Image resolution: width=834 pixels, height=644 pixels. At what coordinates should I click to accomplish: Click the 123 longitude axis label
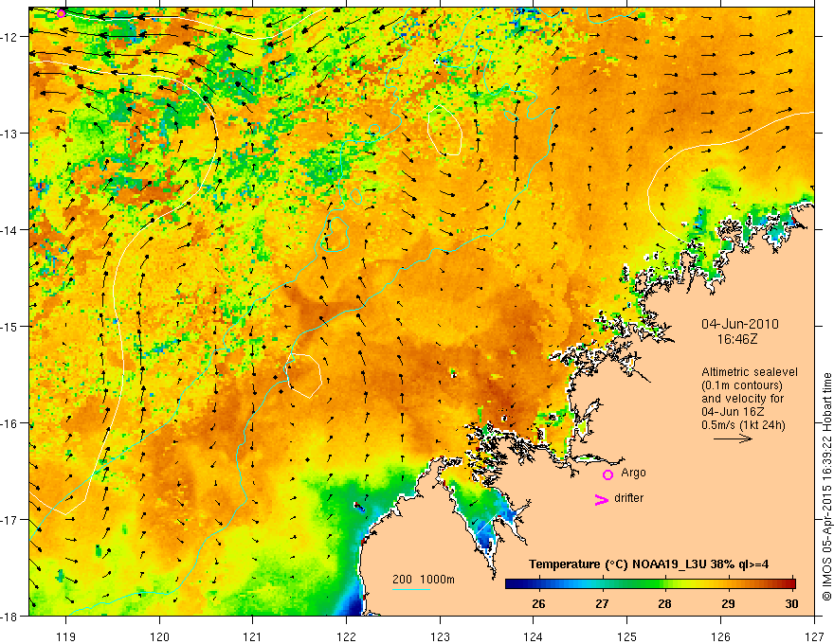tap(440, 636)
